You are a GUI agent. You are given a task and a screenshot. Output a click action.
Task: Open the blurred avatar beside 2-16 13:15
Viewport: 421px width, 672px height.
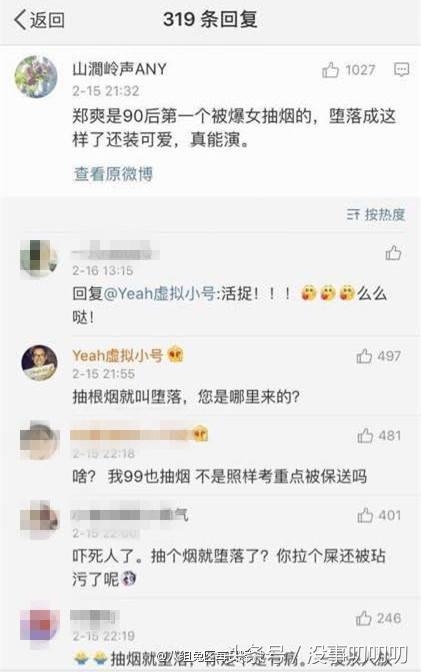coord(39,259)
